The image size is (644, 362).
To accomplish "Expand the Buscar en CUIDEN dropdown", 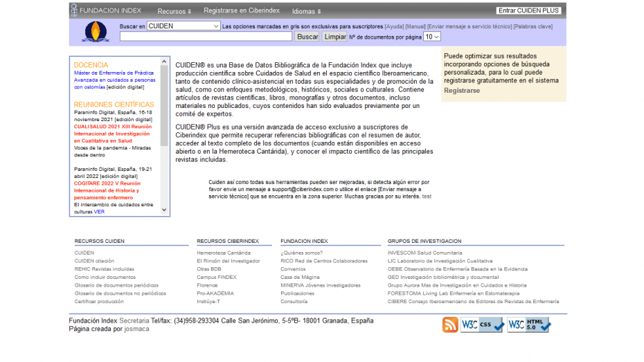I will 184,26.
